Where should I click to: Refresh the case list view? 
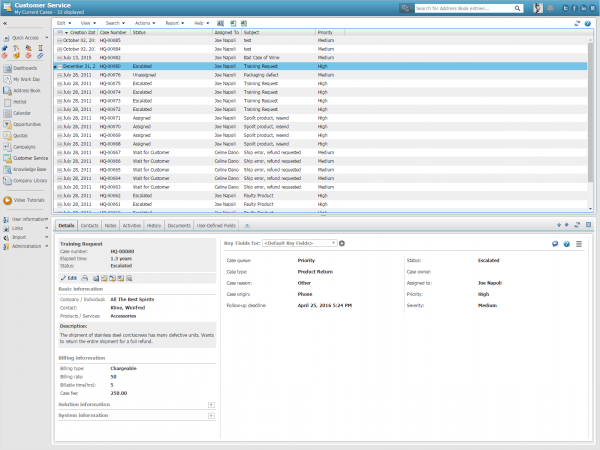[x=577, y=23]
